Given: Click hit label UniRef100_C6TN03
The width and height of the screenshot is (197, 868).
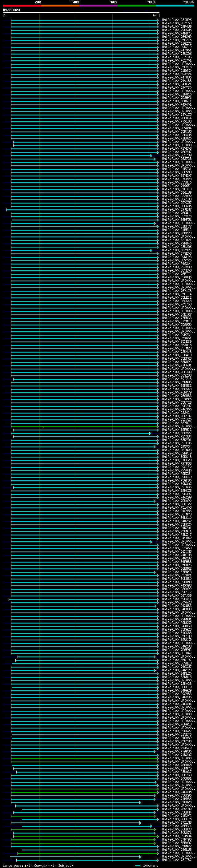Looking at the screenshot, I should 176,450.
